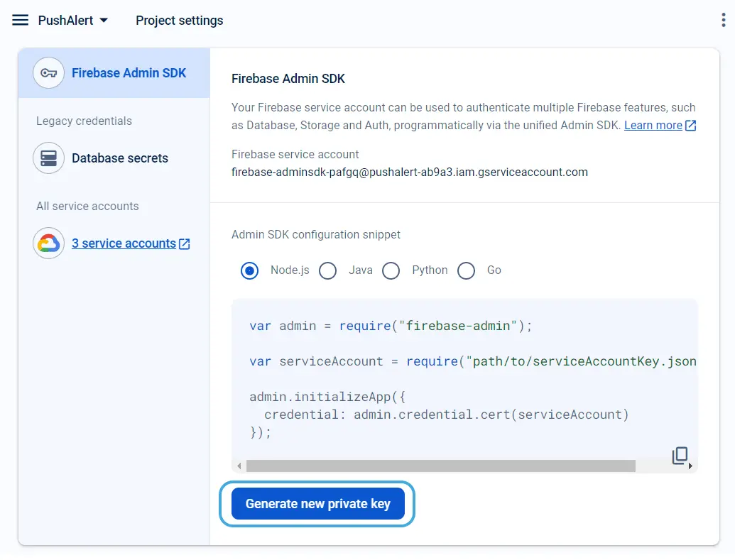This screenshot has height=560, width=735.
Task: Select the Firebase Admin SDK tab
Action: coord(114,73)
